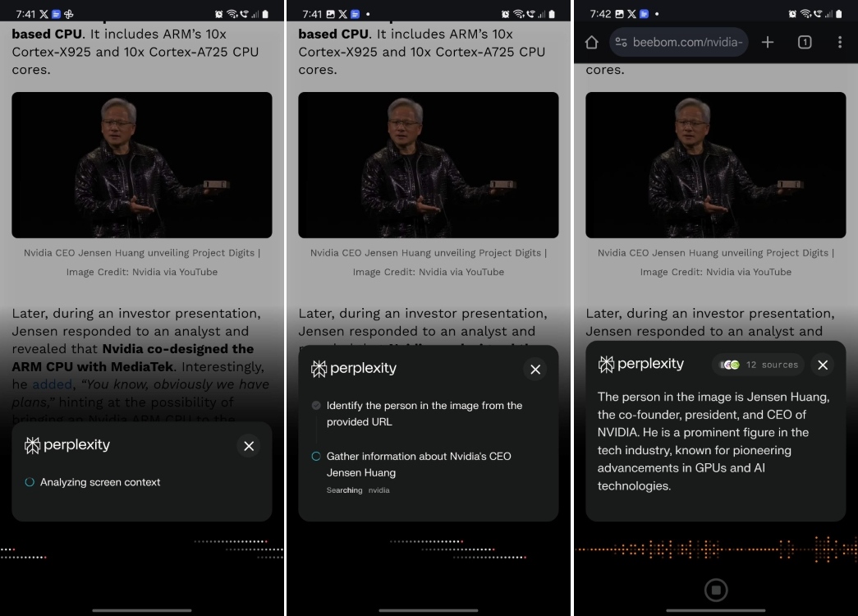Tap the completed "Identify the person" step checkmark
The image size is (858, 616).
click(316, 406)
